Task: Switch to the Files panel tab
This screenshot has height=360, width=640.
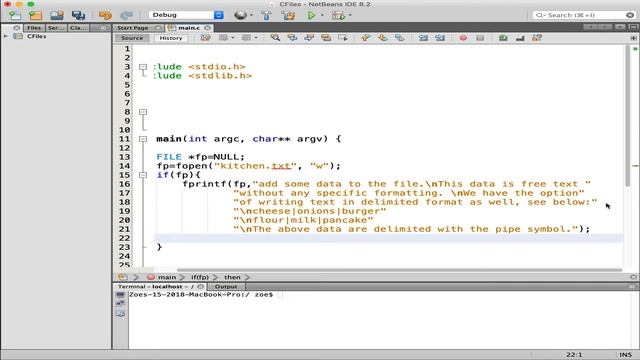Action: (34, 28)
